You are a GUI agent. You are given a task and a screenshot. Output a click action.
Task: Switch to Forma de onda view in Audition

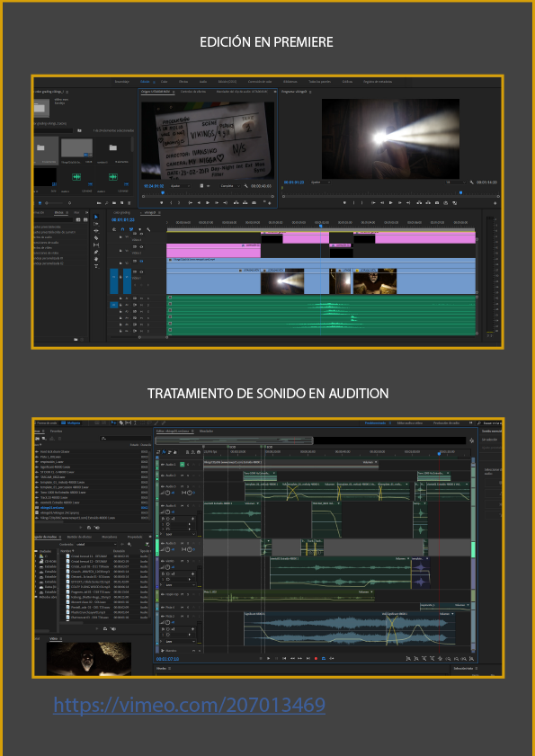[48, 422]
